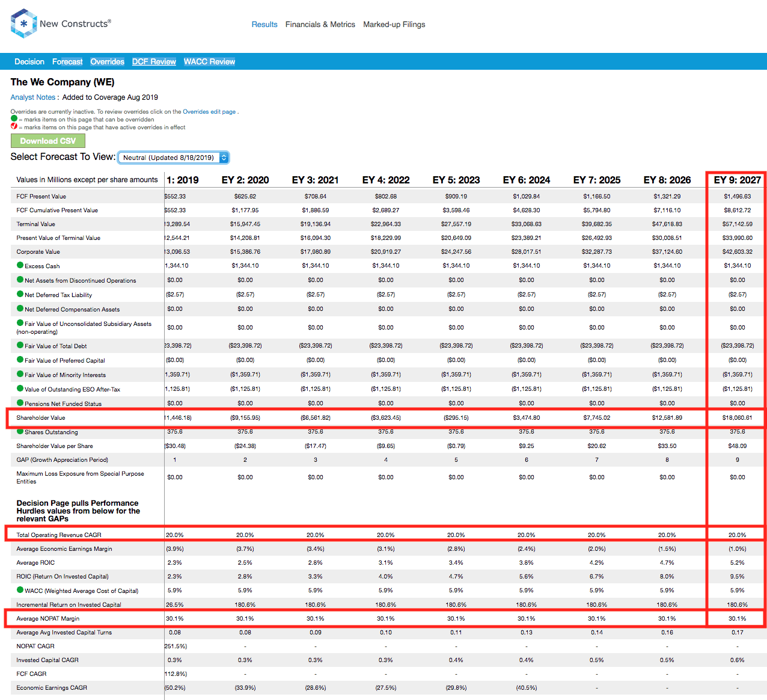
Task: Click the Economic Earnings CAGR row label
Action: coord(52,688)
